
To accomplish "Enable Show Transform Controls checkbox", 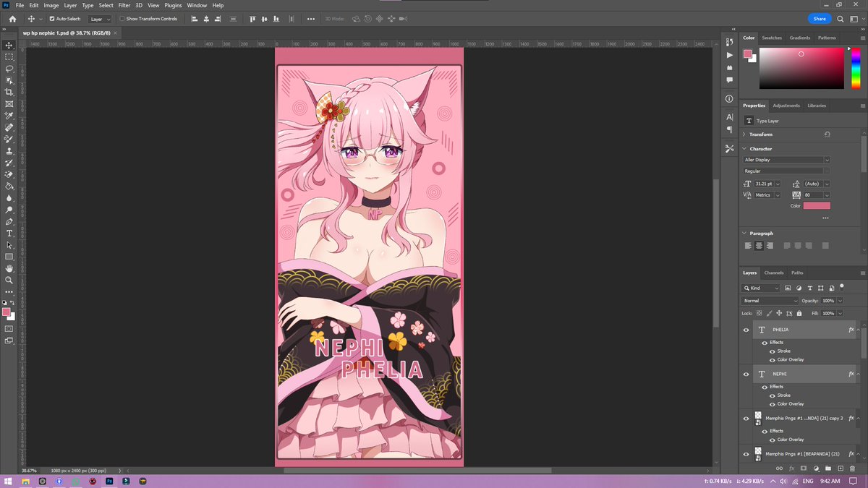I will [122, 19].
